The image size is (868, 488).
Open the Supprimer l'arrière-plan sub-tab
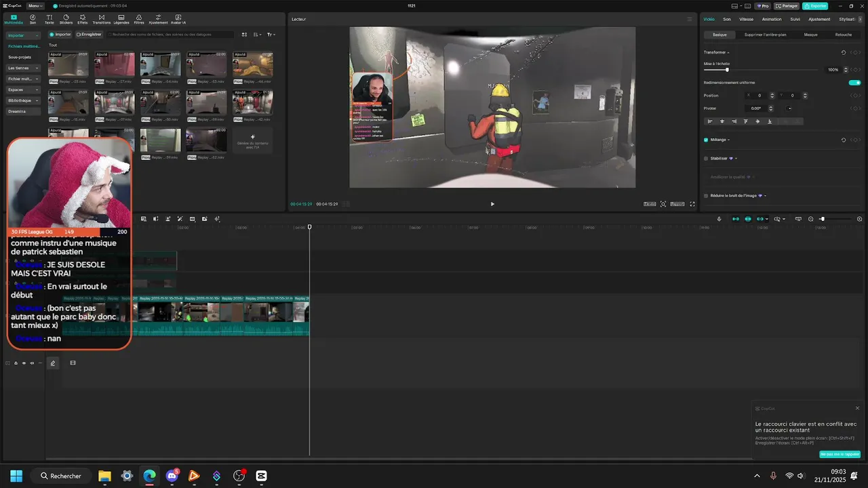pyautogui.click(x=765, y=35)
